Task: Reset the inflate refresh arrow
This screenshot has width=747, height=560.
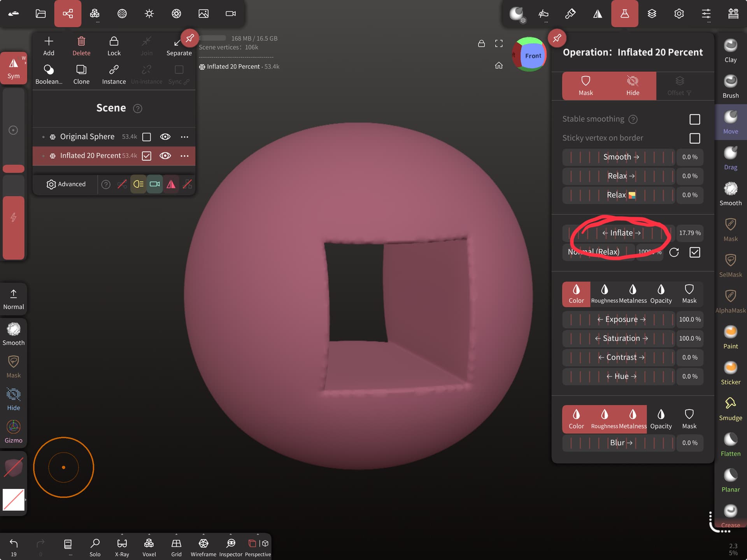Action: click(674, 252)
